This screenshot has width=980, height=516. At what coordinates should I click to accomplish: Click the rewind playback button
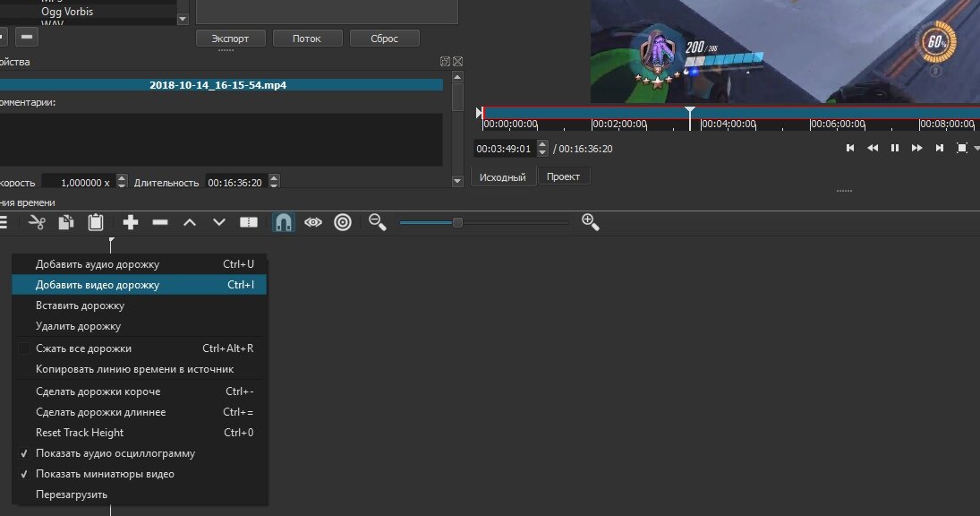[873, 148]
